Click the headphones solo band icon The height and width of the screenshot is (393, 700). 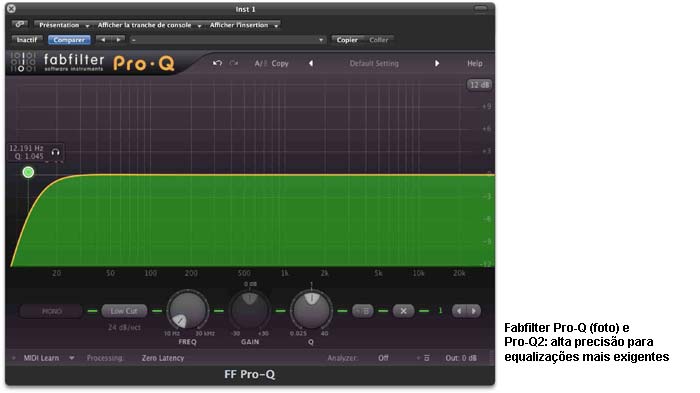55,152
